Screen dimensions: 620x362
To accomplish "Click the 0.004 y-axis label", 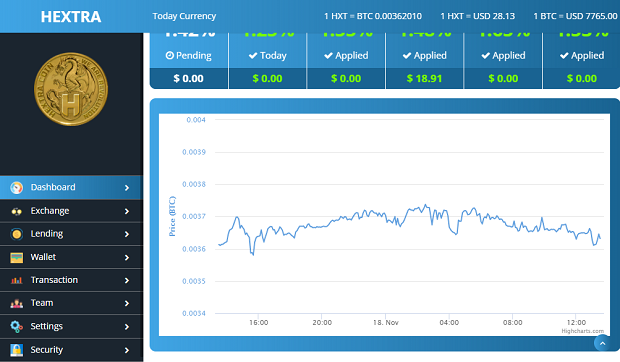I will coord(196,120).
